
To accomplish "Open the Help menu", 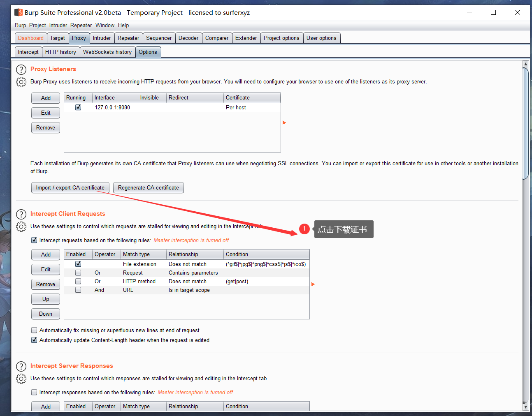I will (123, 25).
